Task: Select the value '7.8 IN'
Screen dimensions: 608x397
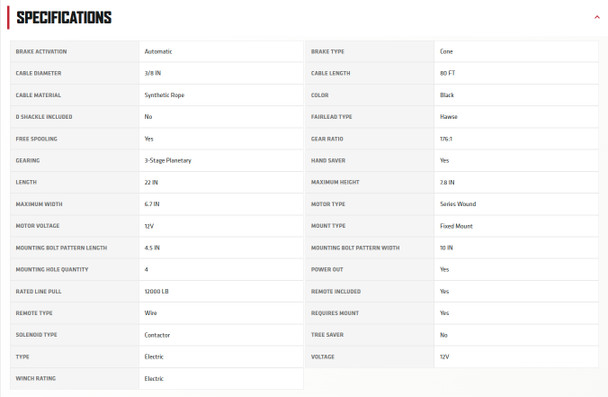Action: [x=447, y=182]
